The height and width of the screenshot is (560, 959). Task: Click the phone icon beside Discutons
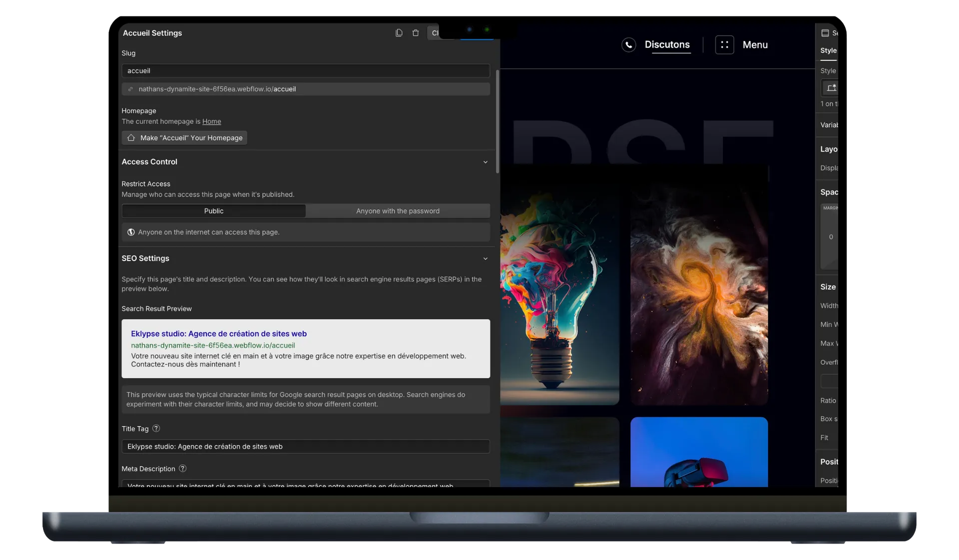pos(628,45)
